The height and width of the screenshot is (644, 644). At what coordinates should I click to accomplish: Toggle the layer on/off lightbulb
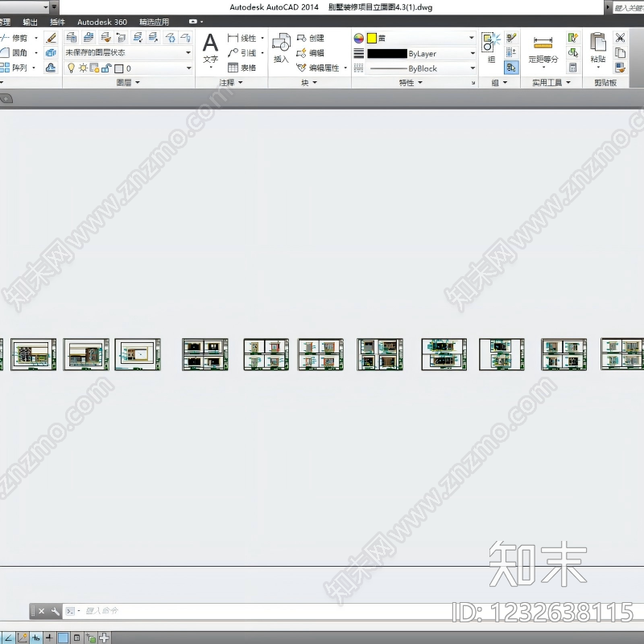click(71, 68)
